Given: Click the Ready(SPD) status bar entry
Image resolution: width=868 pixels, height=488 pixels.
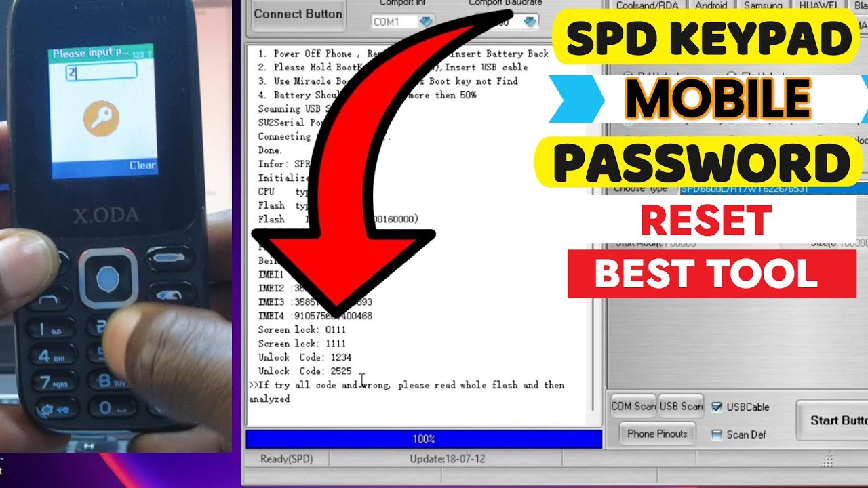Looking at the screenshot, I should [x=286, y=459].
